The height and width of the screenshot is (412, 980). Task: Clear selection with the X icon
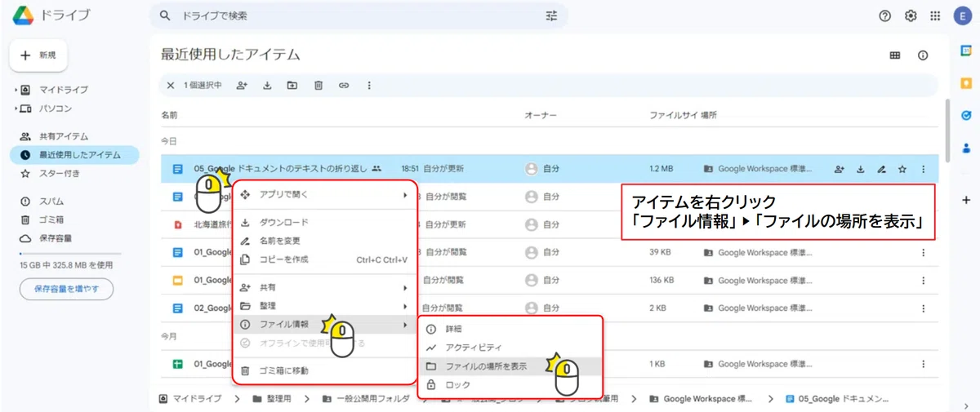[x=170, y=85]
